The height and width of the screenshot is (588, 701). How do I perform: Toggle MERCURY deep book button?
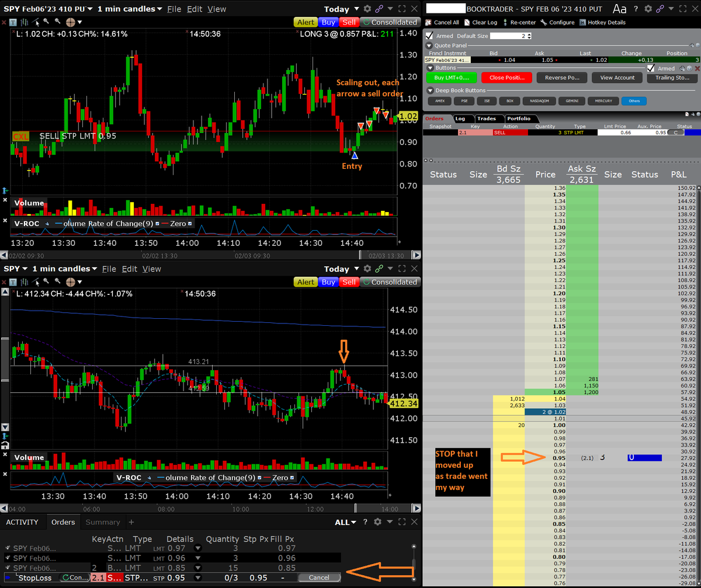pyautogui.click(x=603, y=101)
